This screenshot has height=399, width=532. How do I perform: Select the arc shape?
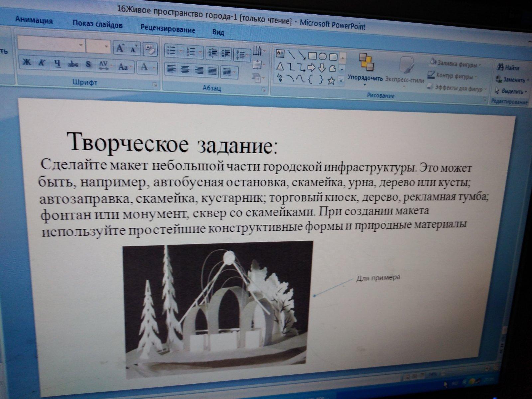(x=290, y=78)
